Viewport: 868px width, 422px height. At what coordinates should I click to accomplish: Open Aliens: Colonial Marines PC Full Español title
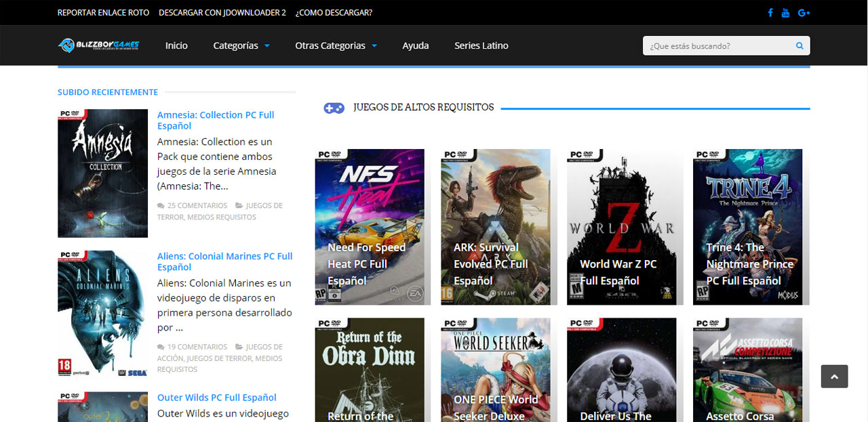224,261
